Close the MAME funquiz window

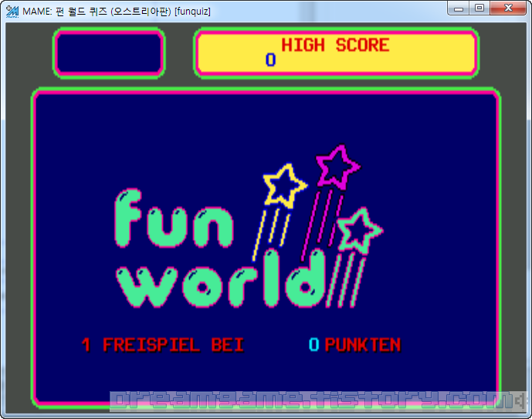pos(508,8)
